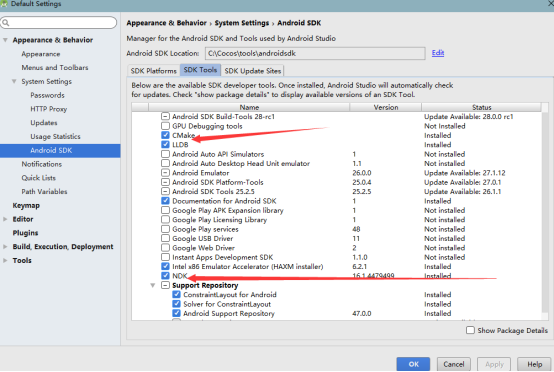
Task: Collapse Appearance & Behavior tree section
Action: [x=5, y=40]
